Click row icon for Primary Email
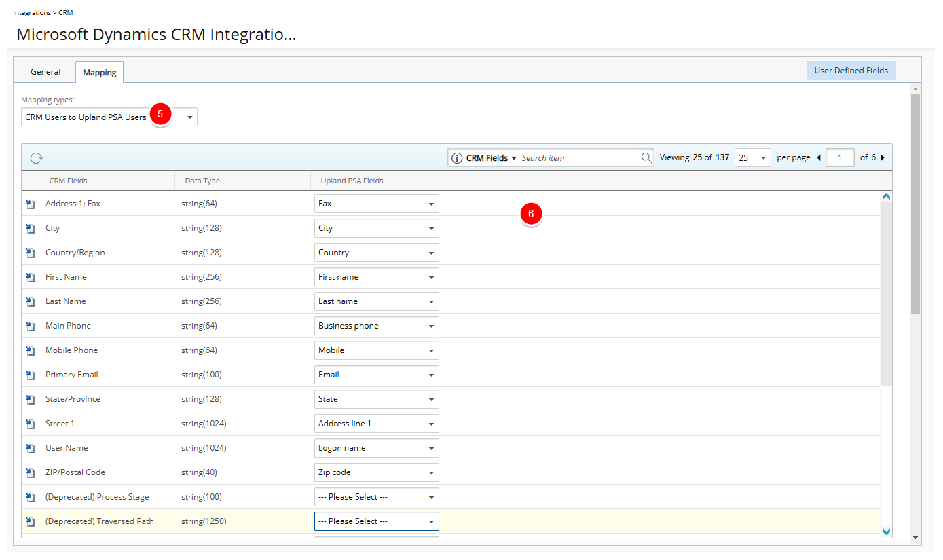Viewport: 943px width, 560px height. click(x=30, y=375)
